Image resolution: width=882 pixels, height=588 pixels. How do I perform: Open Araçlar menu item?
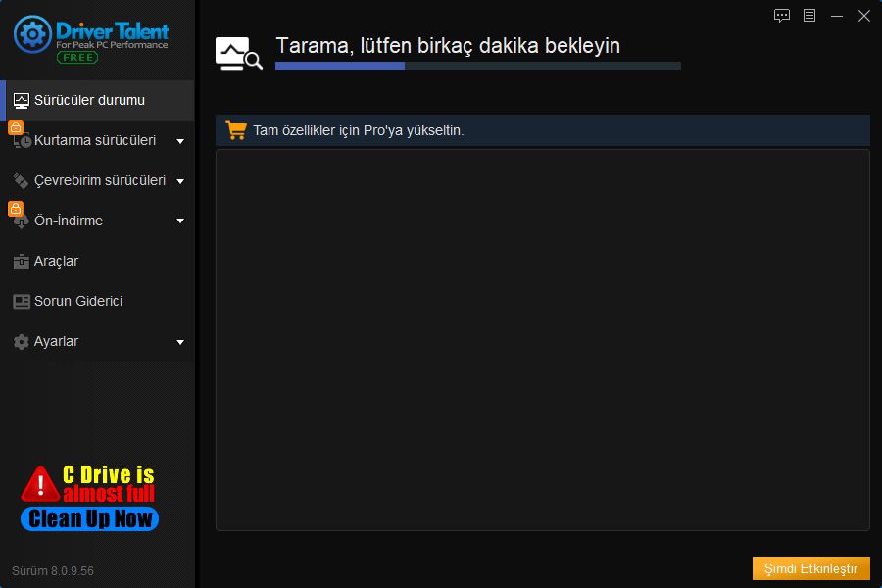click(97, 261)
